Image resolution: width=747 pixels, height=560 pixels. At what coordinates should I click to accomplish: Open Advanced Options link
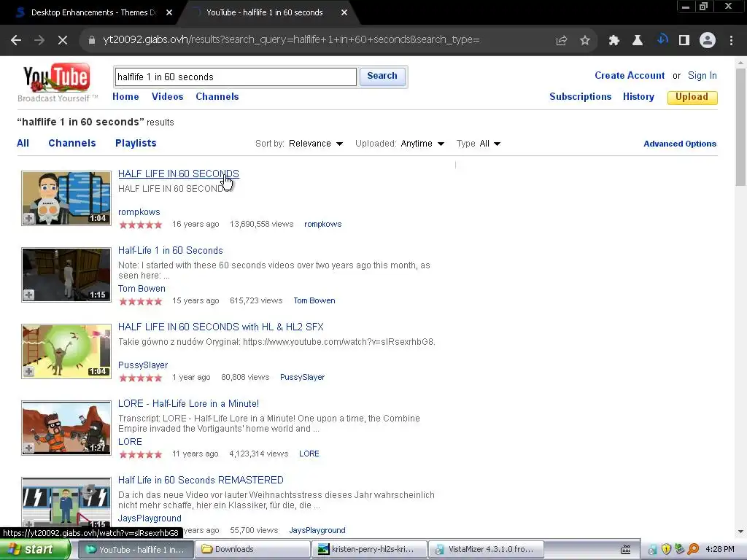click(x=680, y=144)
